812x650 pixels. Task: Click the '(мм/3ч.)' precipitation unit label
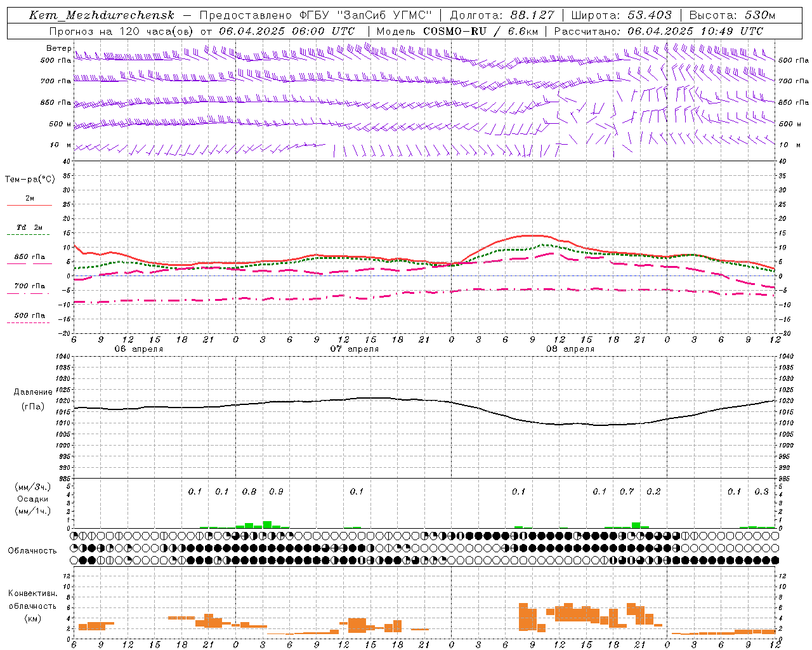[x=33, y=487]
